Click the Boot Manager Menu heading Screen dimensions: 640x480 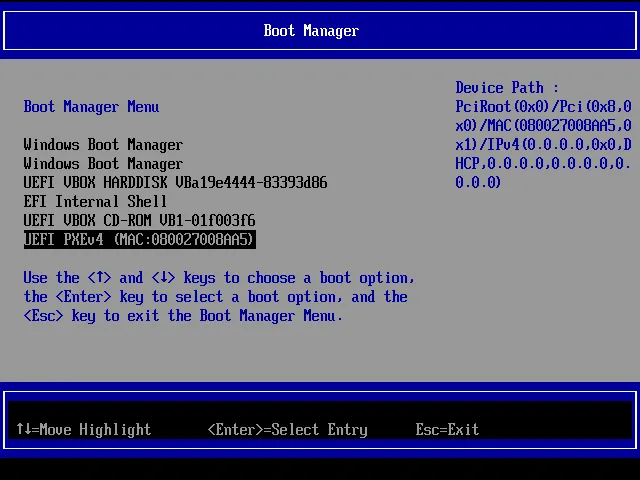pos(91,107)
